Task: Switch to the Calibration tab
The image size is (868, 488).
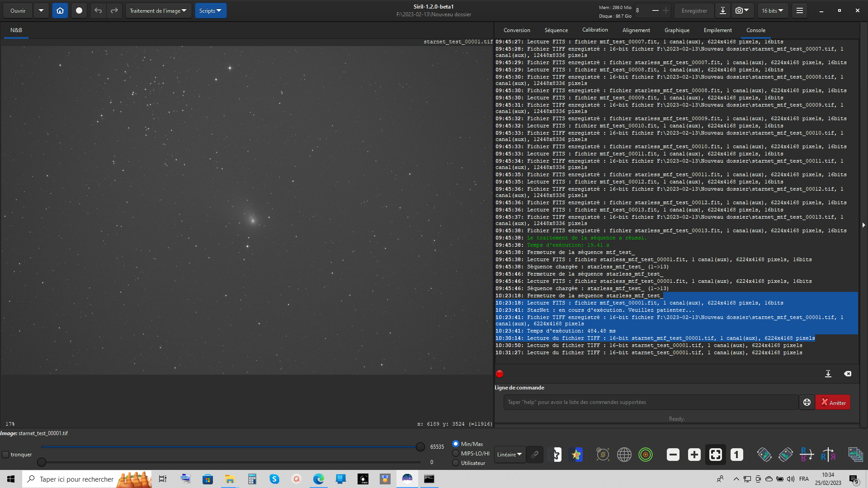Action: 594,30
